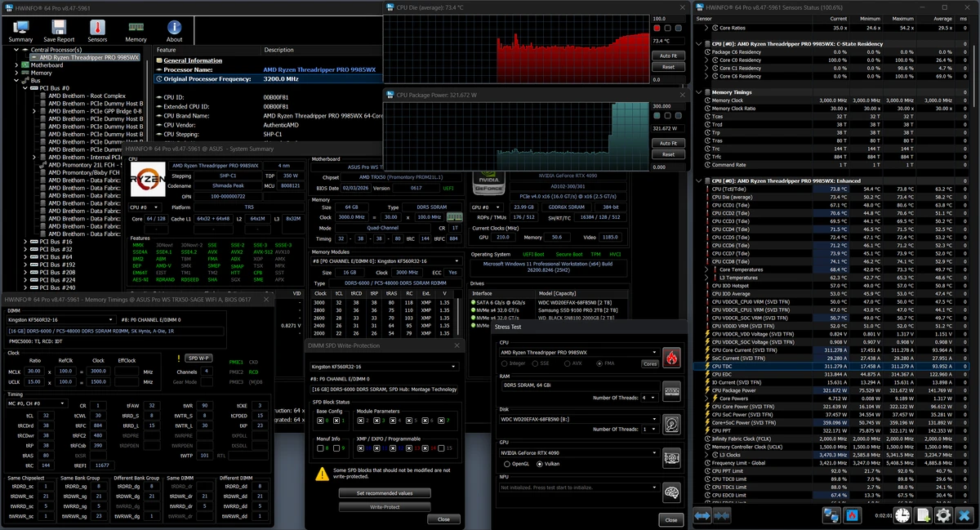Click the CPU TDC sensor row icon
980x530 pixels.
pyautogui.click(x=707, y=367)
